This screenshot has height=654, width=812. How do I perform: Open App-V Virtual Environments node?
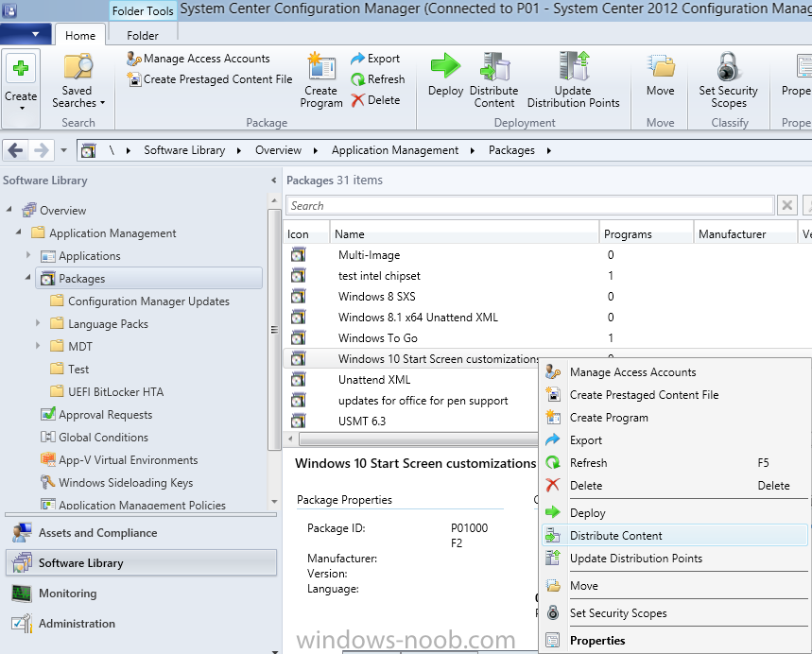(120, 460)
